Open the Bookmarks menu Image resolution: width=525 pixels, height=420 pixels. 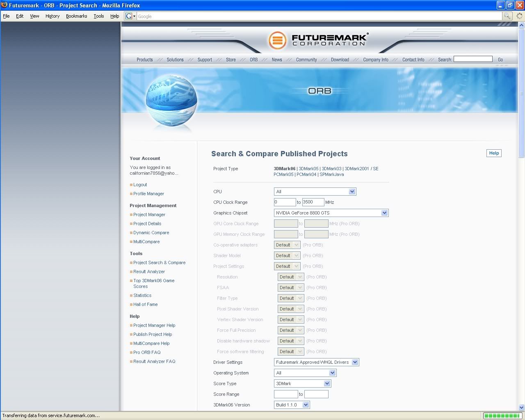[76, 16]
